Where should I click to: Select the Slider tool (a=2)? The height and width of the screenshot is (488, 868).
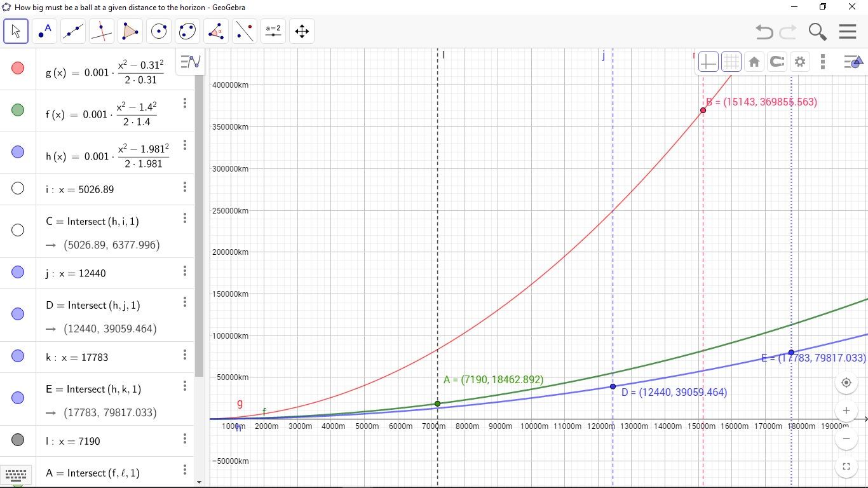click(x=273, y=31)
